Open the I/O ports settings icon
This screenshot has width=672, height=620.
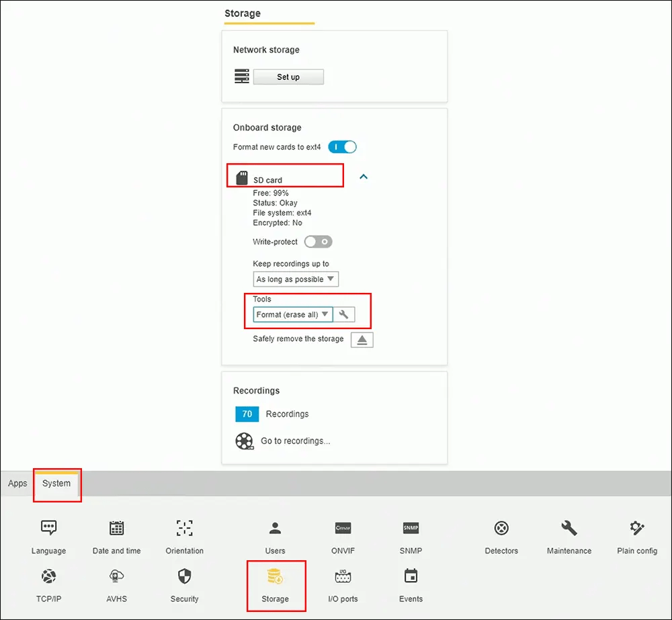[x=343, y=576]
